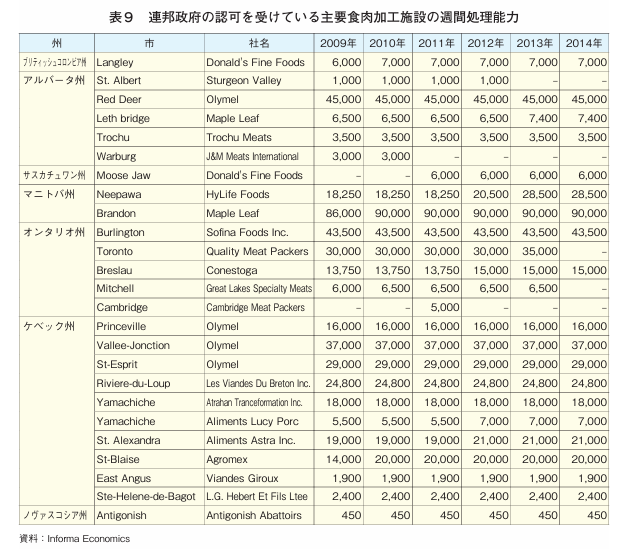
Task: Click the Quality Meat Packers cell
Action: [x=259, y=251]
